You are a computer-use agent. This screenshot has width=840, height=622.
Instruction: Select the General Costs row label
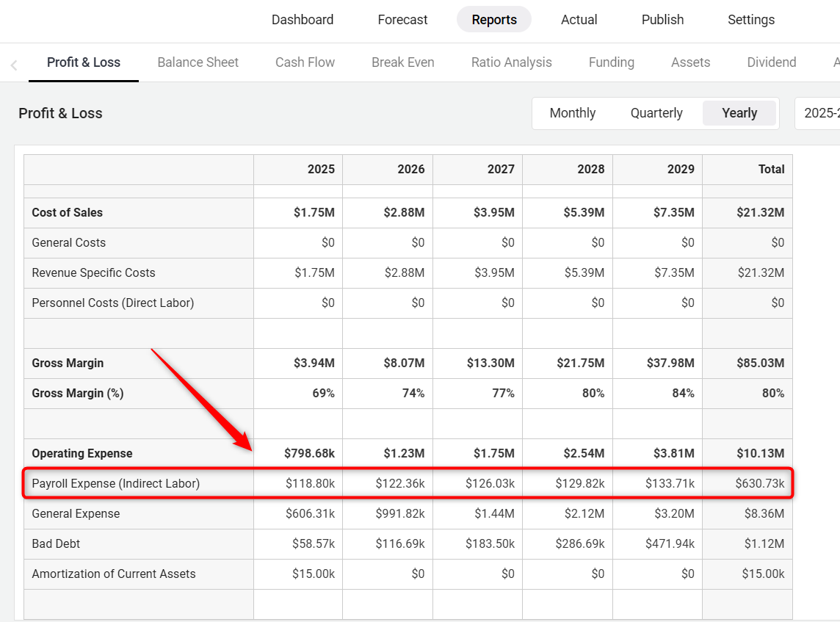pos(68,242)
